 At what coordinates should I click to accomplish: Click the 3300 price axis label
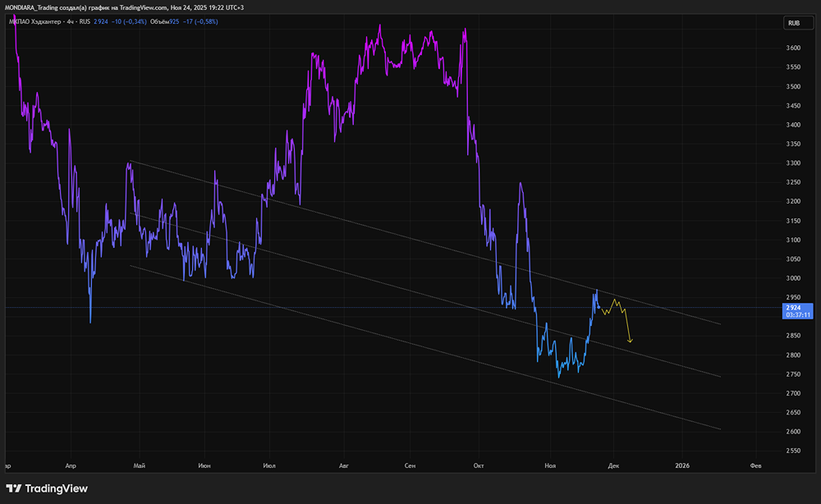[793, 163]
